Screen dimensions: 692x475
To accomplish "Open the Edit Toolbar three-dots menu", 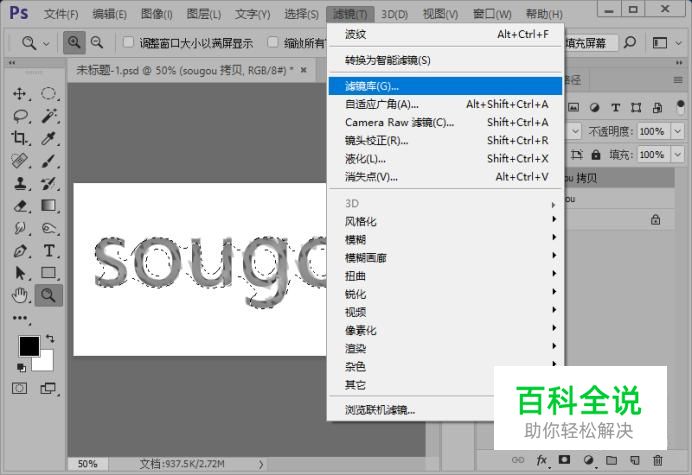I will pyautogui.click(x=20, y=318).
